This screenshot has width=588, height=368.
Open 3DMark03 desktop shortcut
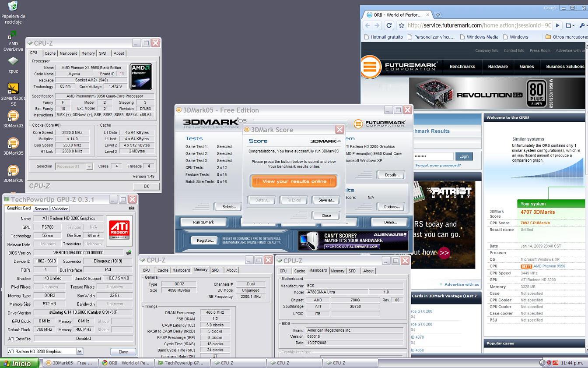(13, 119)
